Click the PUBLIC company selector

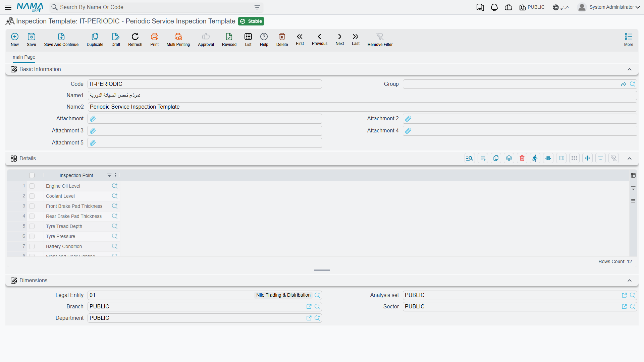(x=532, y=7)
